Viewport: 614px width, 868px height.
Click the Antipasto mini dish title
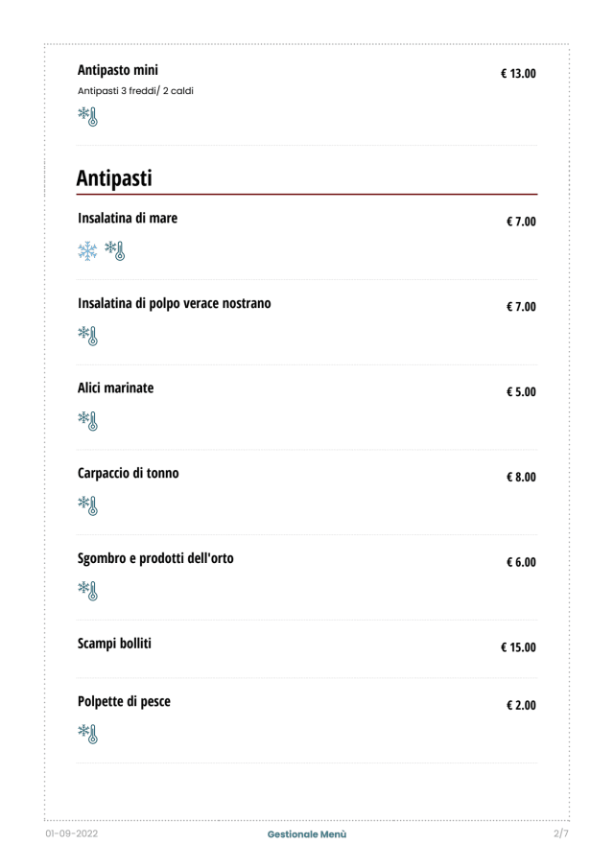click(x=118, y=70)
